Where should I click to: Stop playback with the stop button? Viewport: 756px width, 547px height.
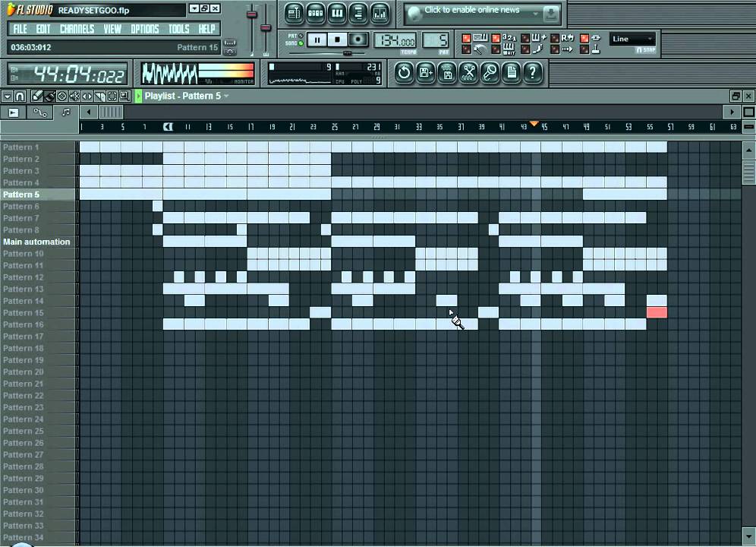pos(338,40)
